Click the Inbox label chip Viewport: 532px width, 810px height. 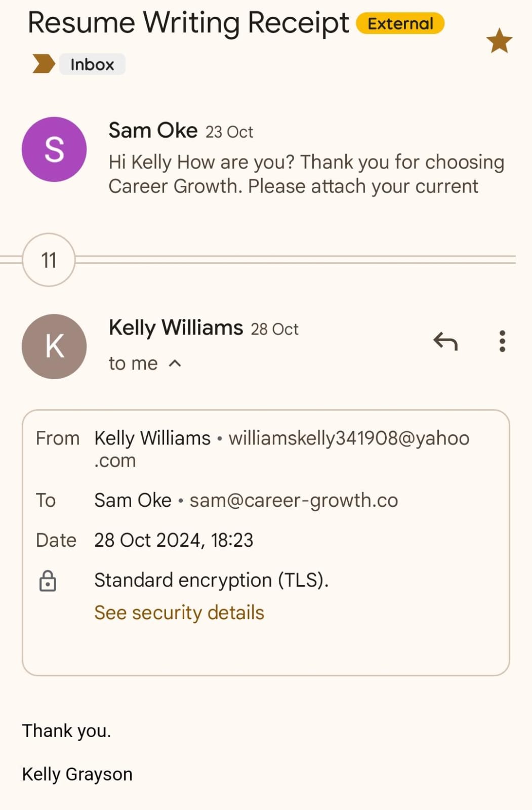[x=92, y=64]
